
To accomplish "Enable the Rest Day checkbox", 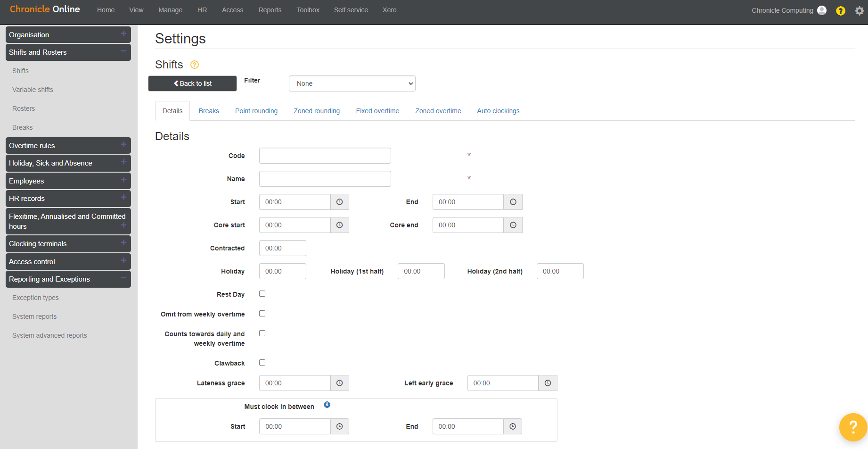I will (x=262, y=293).
